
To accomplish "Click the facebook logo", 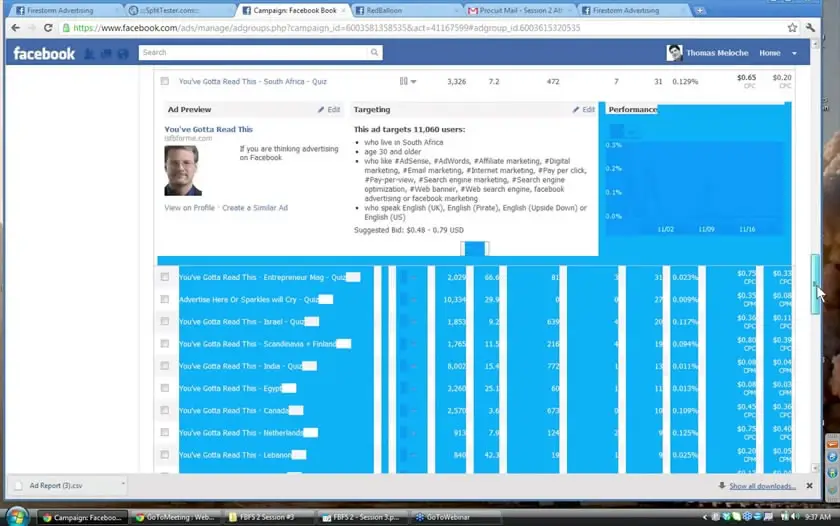I will click(44, 53).
